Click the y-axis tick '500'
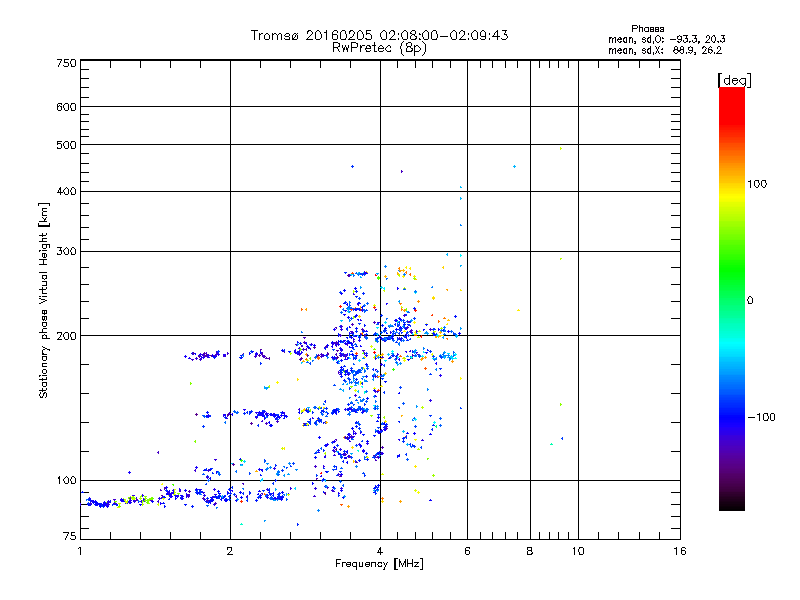The height and width of the screenshot is (600, 800). pos(66,145)
